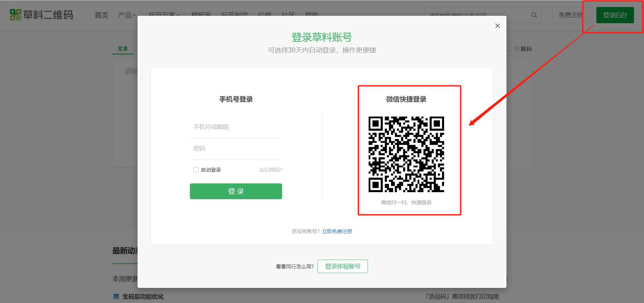
Task: Click the icon beside 生码后功能优化
Action: (x=116, y=296)
